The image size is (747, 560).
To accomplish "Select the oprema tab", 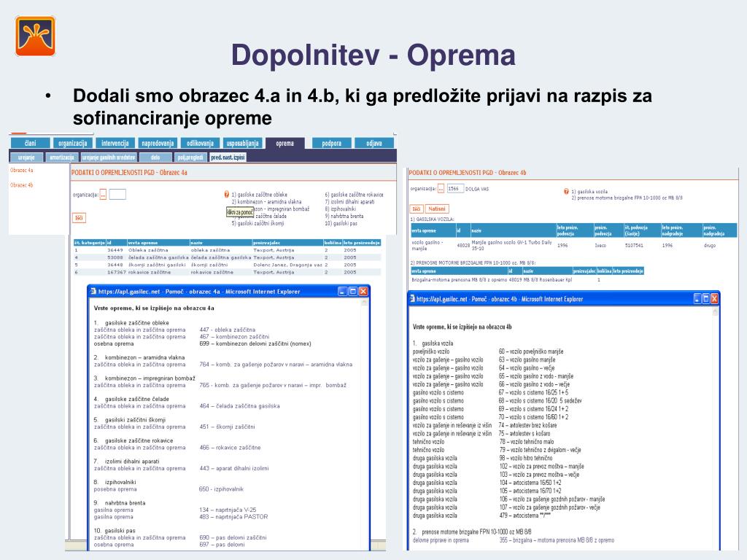I will coord(285,144).
